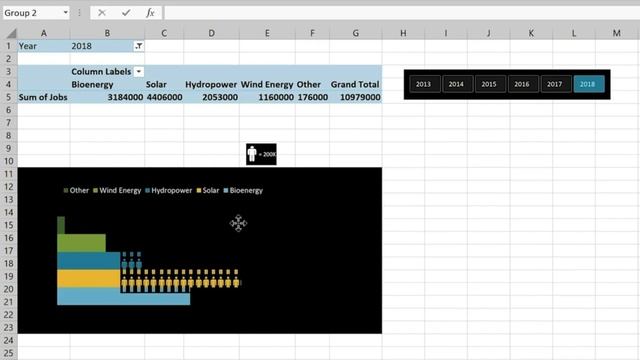Click the value 4406000
640x360 pixels.
coord(164,97)
